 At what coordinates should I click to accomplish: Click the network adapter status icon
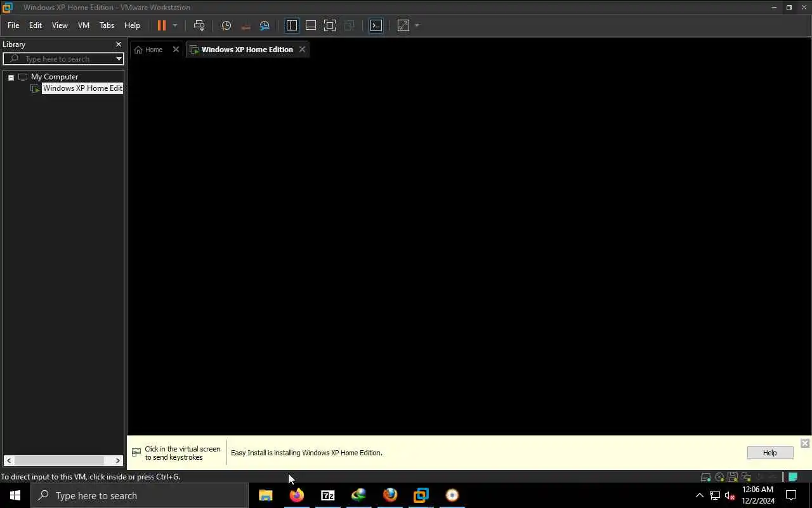click(746, 477)
